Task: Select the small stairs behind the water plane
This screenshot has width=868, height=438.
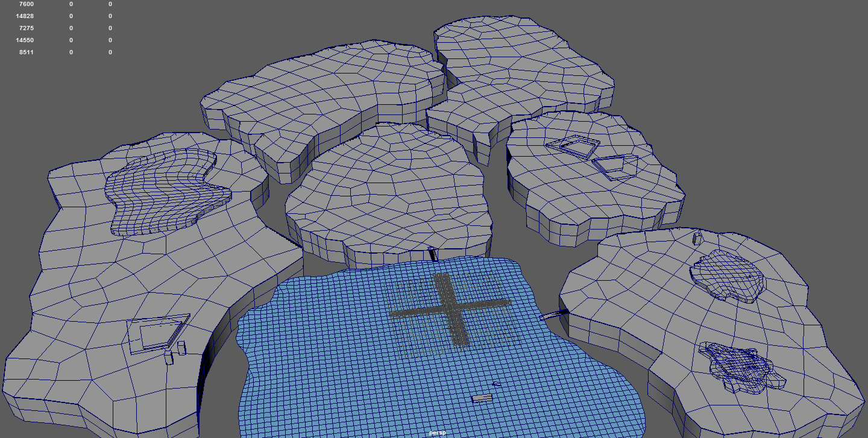Action: tap(432, 254)
